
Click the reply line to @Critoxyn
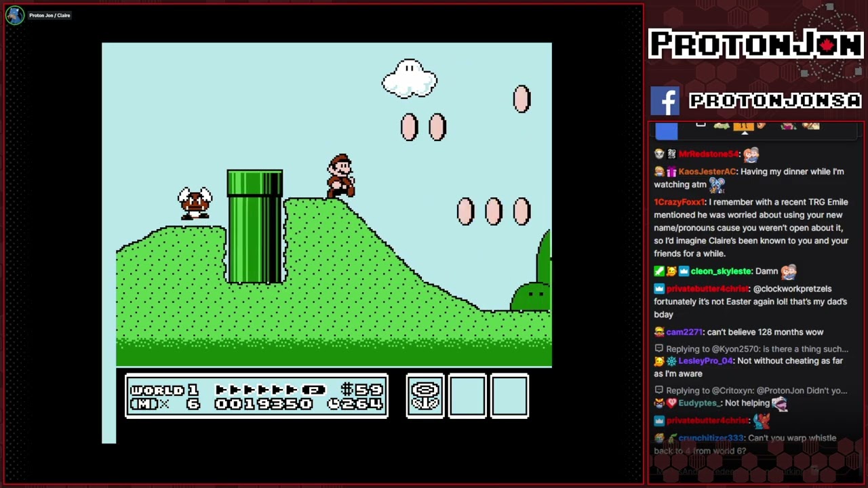pos(751,390)
